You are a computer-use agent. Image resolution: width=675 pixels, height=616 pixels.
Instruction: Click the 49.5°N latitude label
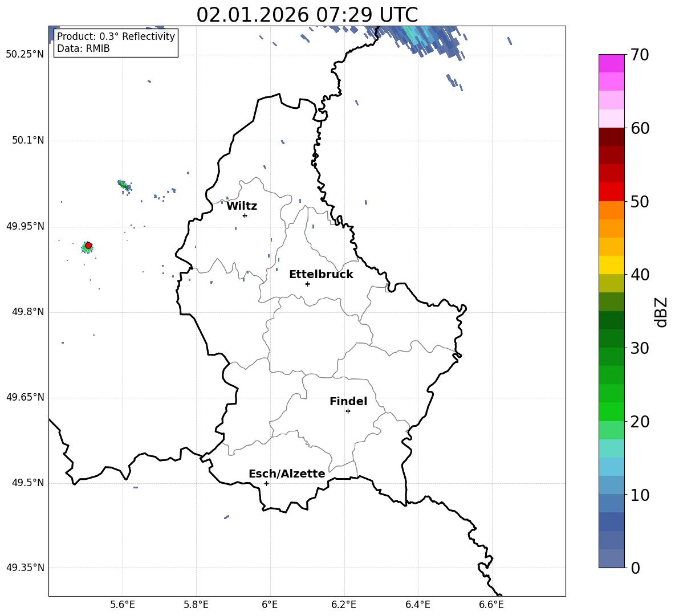click(x=28, y=483)
